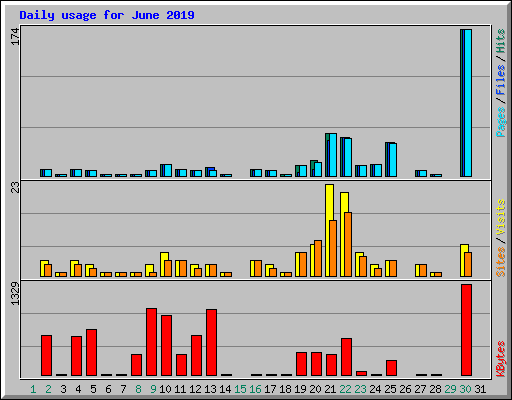Select the red KBytes bar for day 22

coord(346,357)
